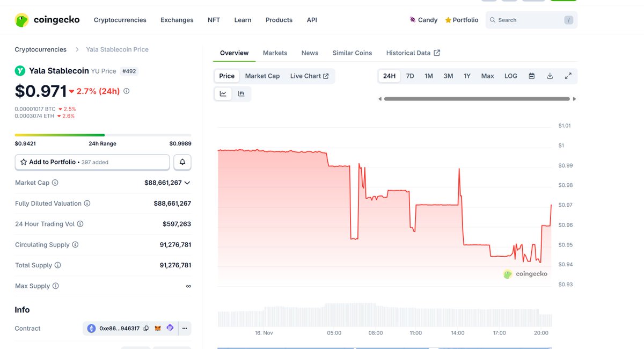Select the 1M time range
This screenshot has height=349, width=644.
[x=429, y=76]
